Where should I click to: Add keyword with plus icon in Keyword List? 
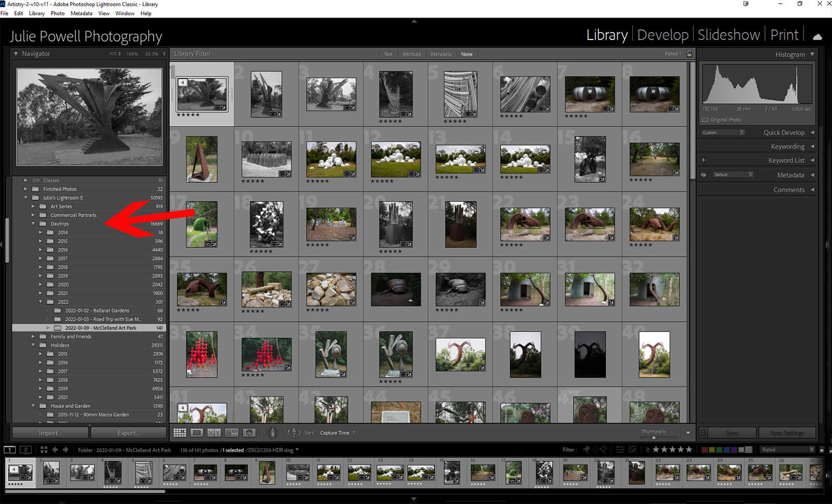point(704,161)
